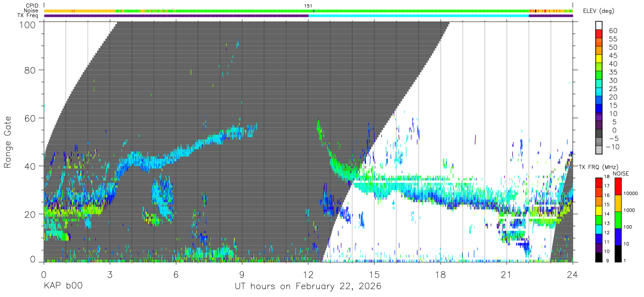The image size is (644, 297).
Task: Click the UT hours on February 22, 2026 label
Action: (307, 287)
